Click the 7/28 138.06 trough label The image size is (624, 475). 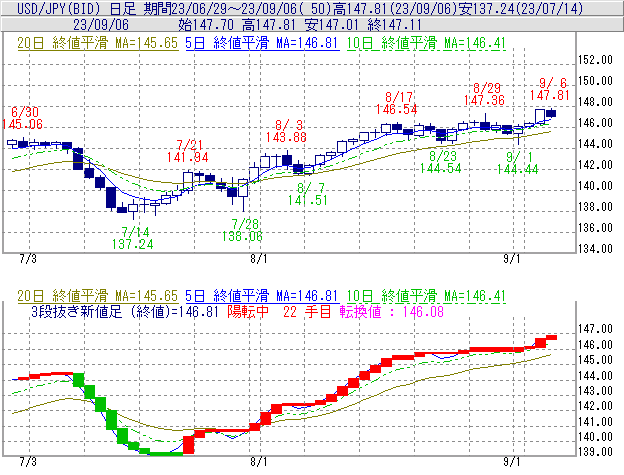click(x=242, y=230)
